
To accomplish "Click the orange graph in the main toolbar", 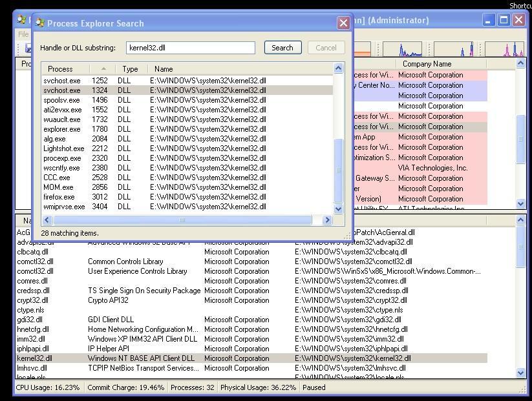I will 363,49.
